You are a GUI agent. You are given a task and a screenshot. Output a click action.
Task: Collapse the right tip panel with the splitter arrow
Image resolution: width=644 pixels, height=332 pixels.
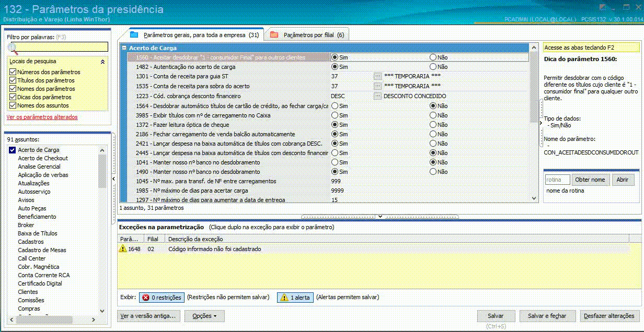point(541,123)
